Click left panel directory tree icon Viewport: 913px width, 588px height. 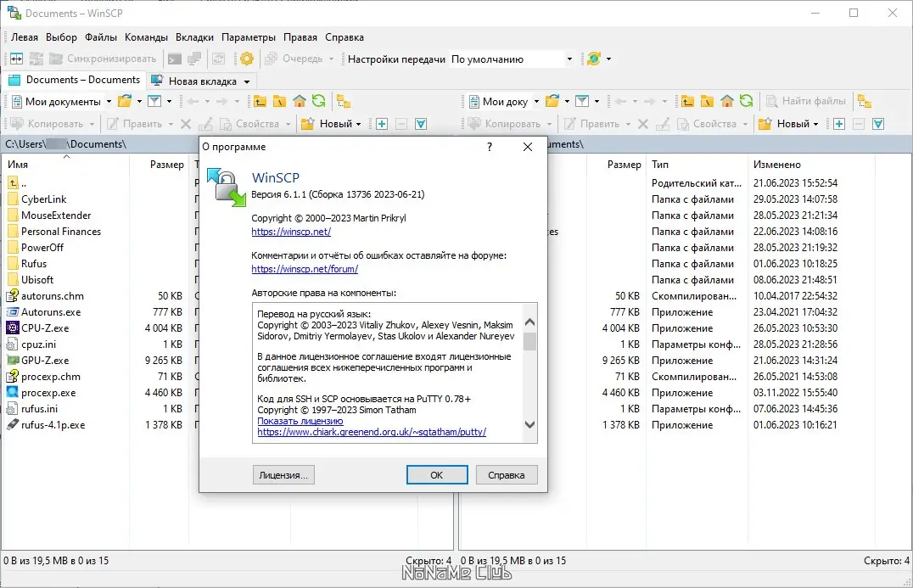point(344,102)
